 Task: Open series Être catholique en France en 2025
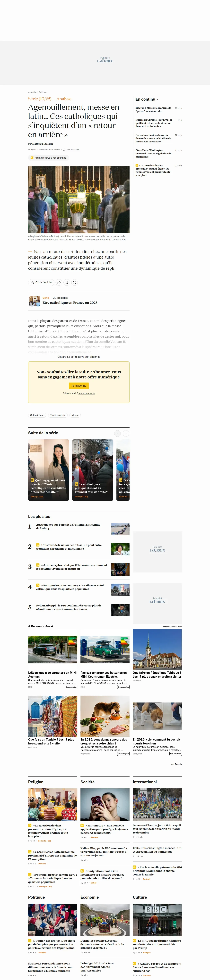tap(70, 303)
